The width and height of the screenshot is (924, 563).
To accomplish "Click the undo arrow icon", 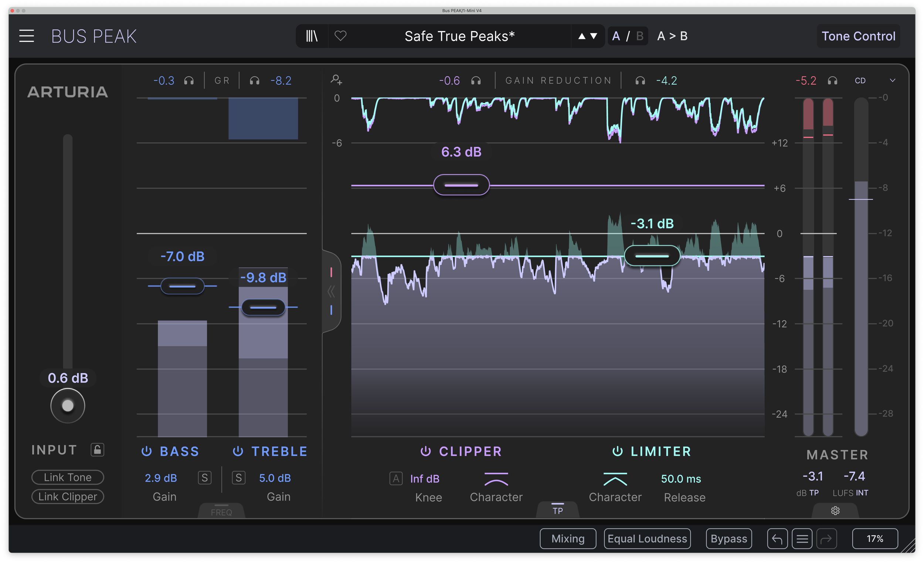I will point(777,539).
